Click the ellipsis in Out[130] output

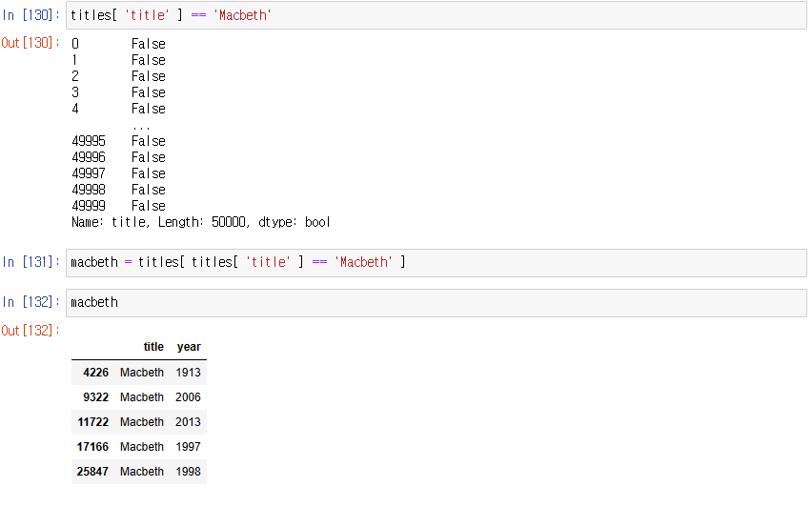pos(141,127)
